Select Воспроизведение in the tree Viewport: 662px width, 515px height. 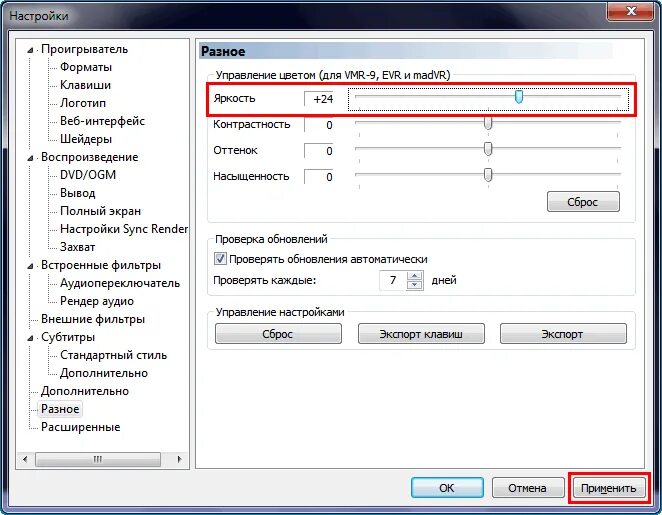pos(90,157)
